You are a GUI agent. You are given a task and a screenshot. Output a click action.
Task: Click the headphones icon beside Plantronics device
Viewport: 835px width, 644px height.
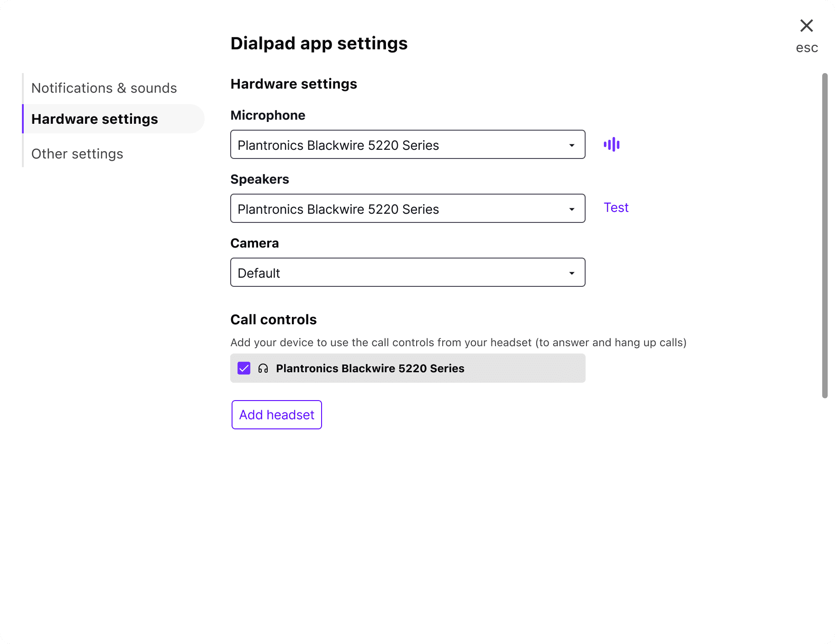click(x=263, y=369)
